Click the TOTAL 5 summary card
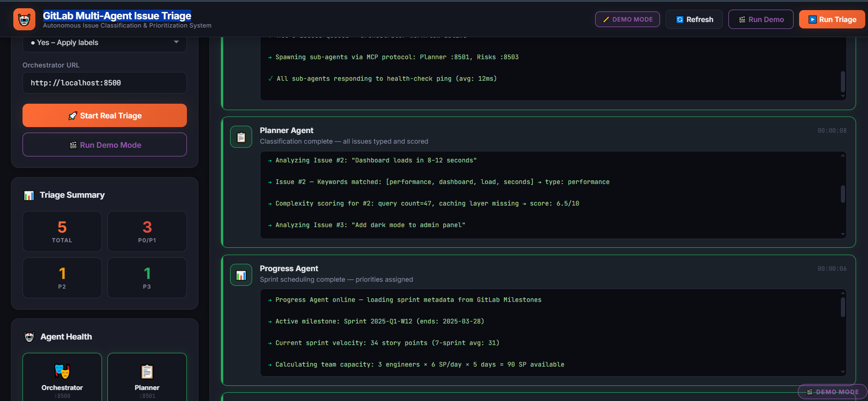868x401 pixels. tap(62, 232)
